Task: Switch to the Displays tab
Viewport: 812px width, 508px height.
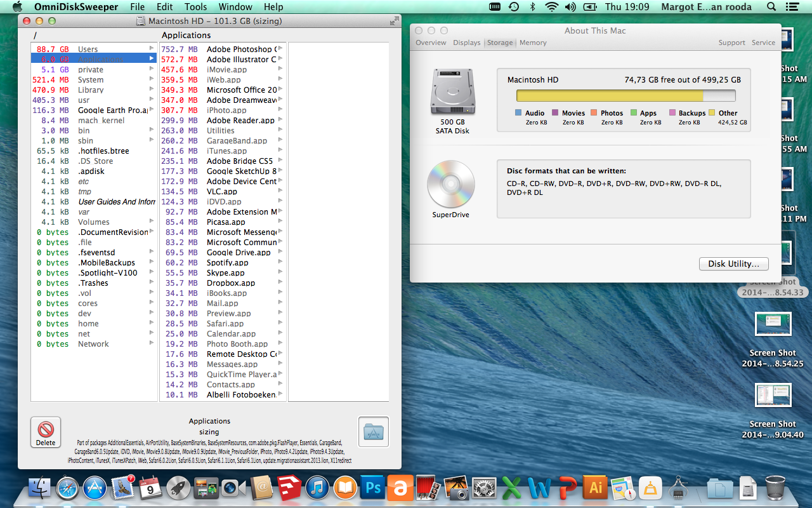Action: [466, 43]
